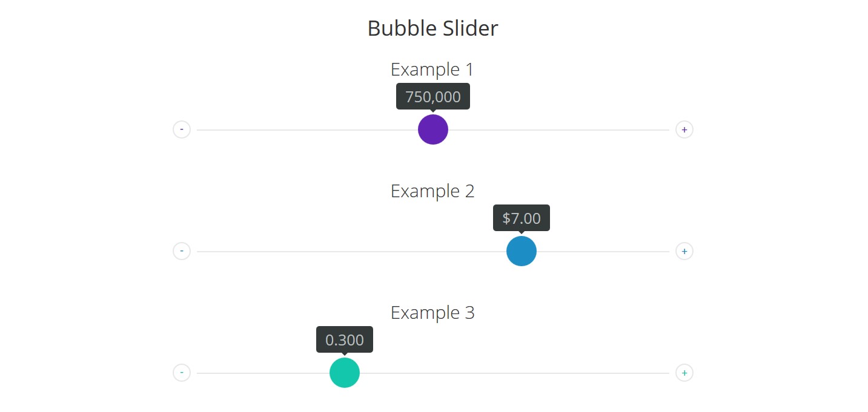
Task: Click the plus button for Example 1
Action: 684,129
